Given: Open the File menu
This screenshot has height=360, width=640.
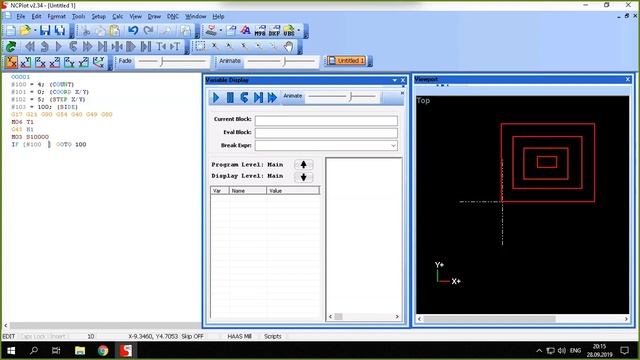Looking at the screenshot, I should pyautogui.click(x=20, y=16).
